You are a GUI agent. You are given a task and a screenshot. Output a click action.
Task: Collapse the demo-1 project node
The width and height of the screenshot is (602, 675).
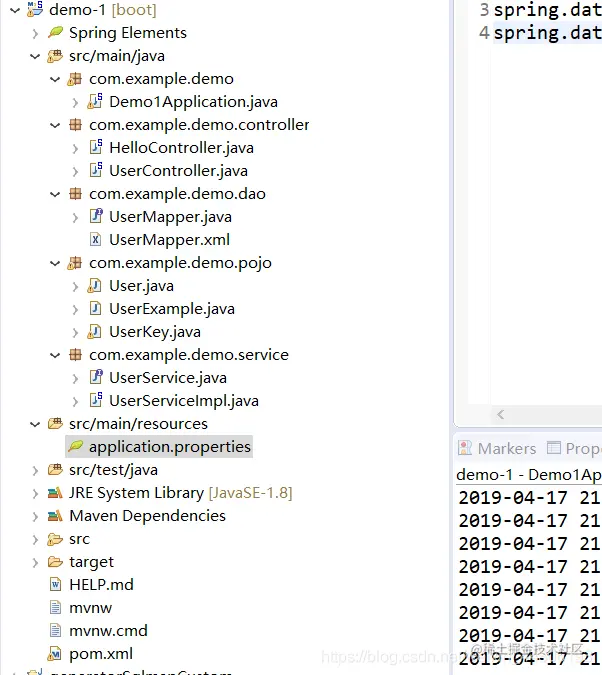pos(15,10)
